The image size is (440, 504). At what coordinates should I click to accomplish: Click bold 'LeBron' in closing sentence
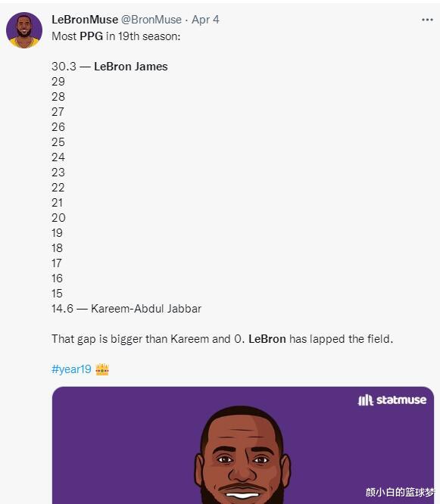[x=267, y=339]
